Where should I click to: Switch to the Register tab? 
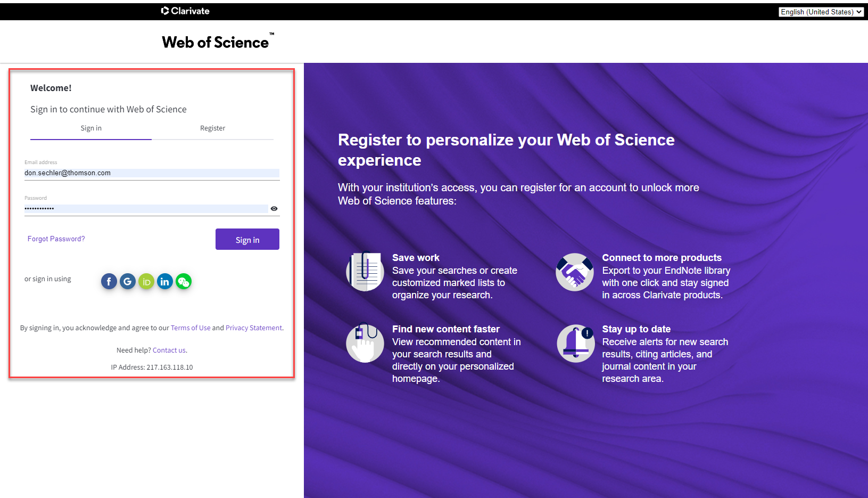pyautogui.click(x=212, y=128)
